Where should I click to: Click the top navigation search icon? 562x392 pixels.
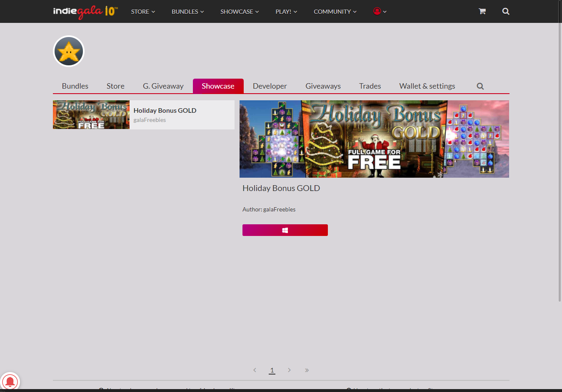coord(506,11)
